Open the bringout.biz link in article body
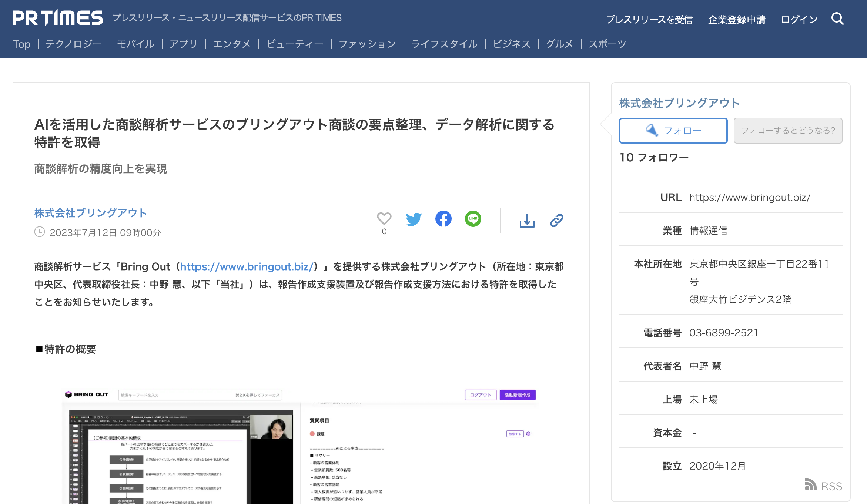867x504 pixels. click(247, 266)
